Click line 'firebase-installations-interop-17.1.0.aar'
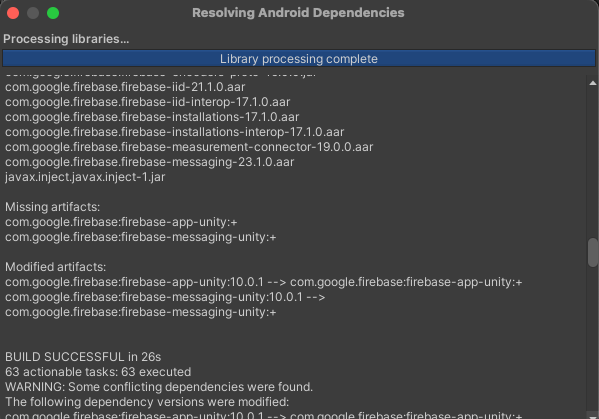The width and height of the screenshot is (599, 419). (x=175, y=132)
